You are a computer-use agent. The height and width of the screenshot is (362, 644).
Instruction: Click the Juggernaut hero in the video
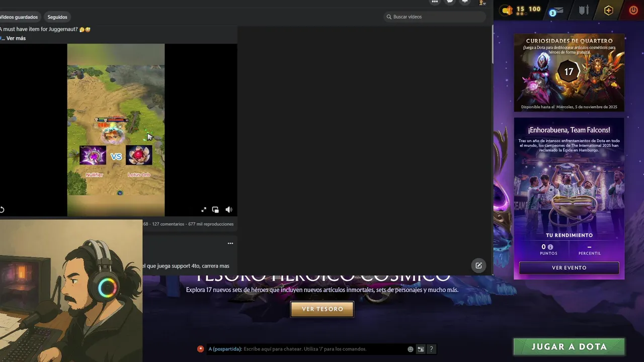[112, 134]
